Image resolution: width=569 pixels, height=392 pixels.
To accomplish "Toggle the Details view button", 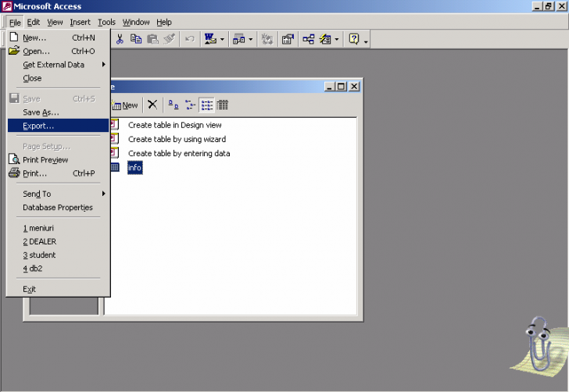I will click(223, 105).
